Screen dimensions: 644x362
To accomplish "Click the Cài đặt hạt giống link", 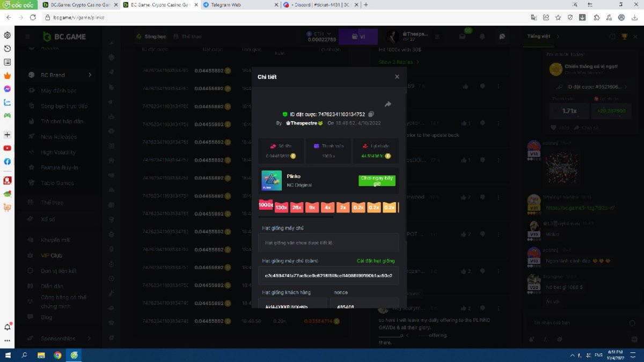I will pos(375,261).
